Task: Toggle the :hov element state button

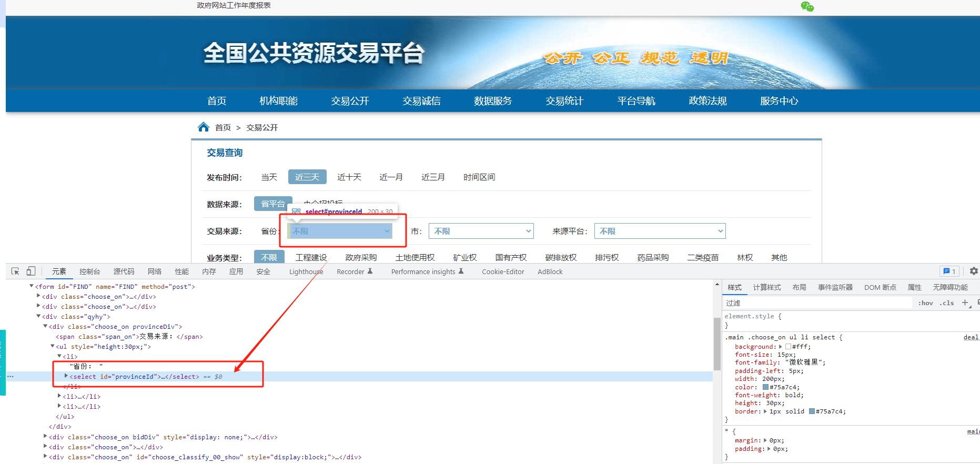Action: pyautogui.click(x=925, y=303)
